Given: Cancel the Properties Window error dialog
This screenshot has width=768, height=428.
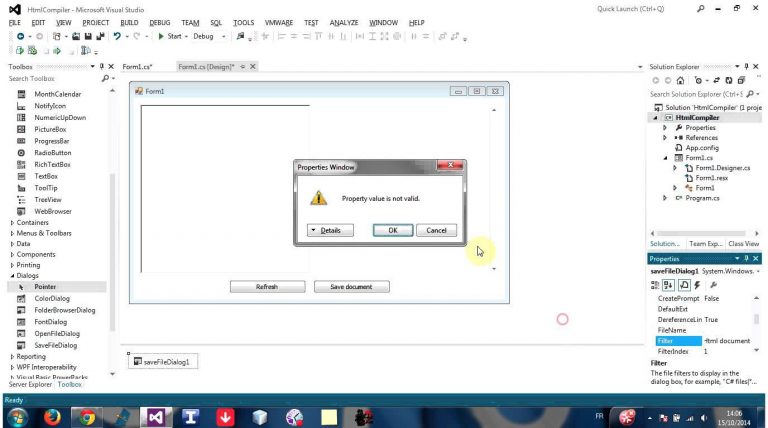Looking at the screenshot, I should [436, 230].
